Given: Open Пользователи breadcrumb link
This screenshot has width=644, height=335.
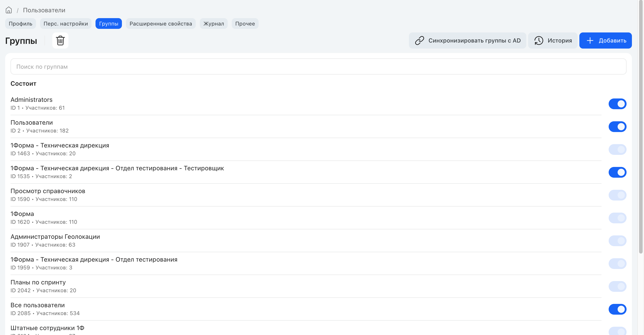Looking at the screenshot, I should 44,10.
